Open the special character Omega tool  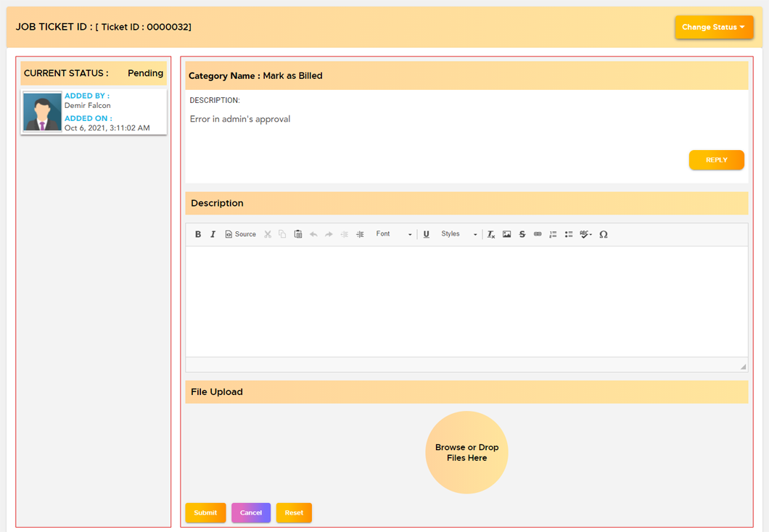603,234
